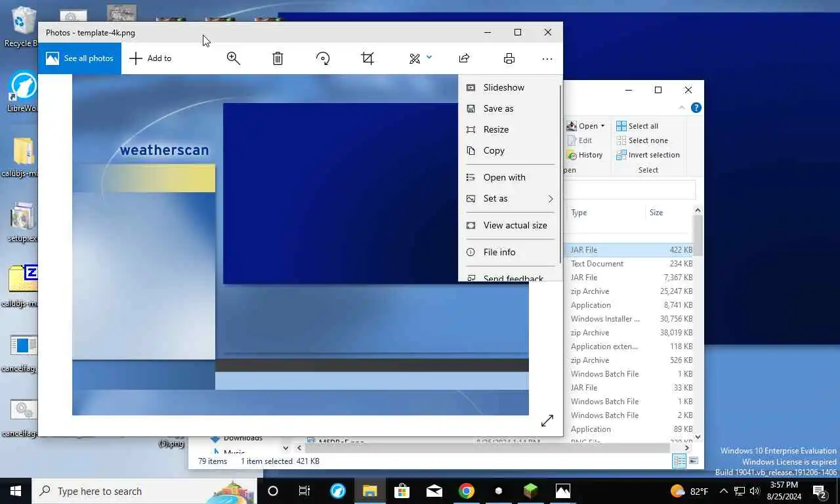Open the green cube app on taskbar
The width and height of the screenshot is (840, 504).
pos(530,491)
